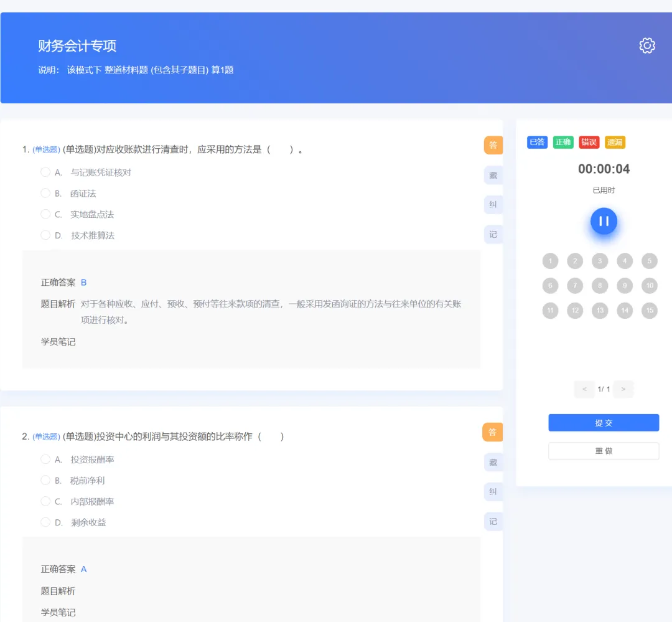Screen dimensions: 672x622
Task: Click the 已用时 label under timer
Action: pyautogui.click(x=604, y=190)
